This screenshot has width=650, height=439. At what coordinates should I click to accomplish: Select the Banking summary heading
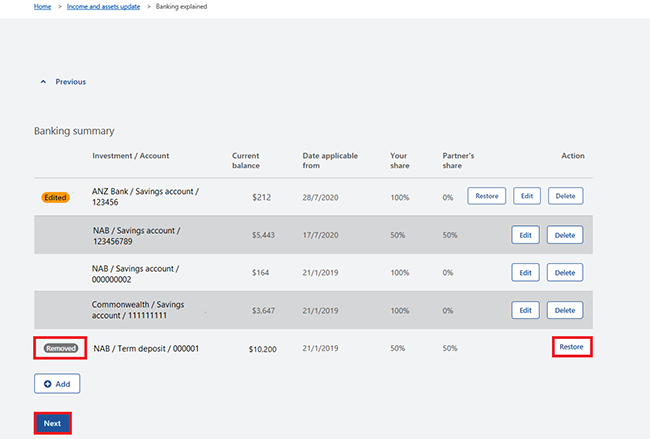pyautogui.click(x=74, y=131)
